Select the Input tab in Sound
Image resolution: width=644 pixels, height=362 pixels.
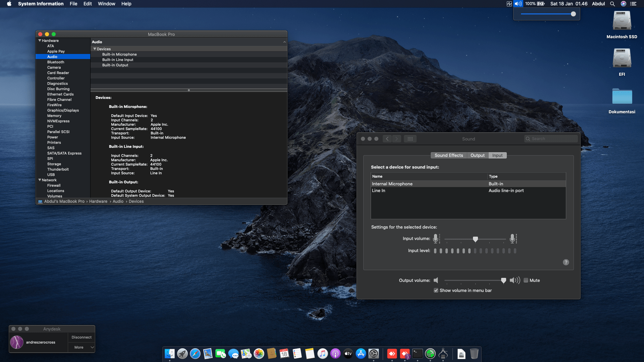pos(497,155)
